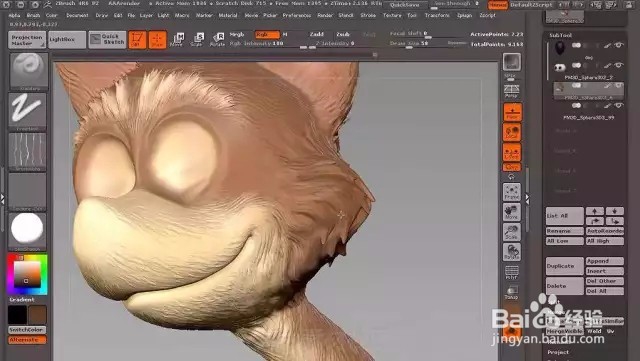Viewport: 640px width, 361px height.
Task: Adjust the Draw Size slider
Action: [x=427, y=45]
